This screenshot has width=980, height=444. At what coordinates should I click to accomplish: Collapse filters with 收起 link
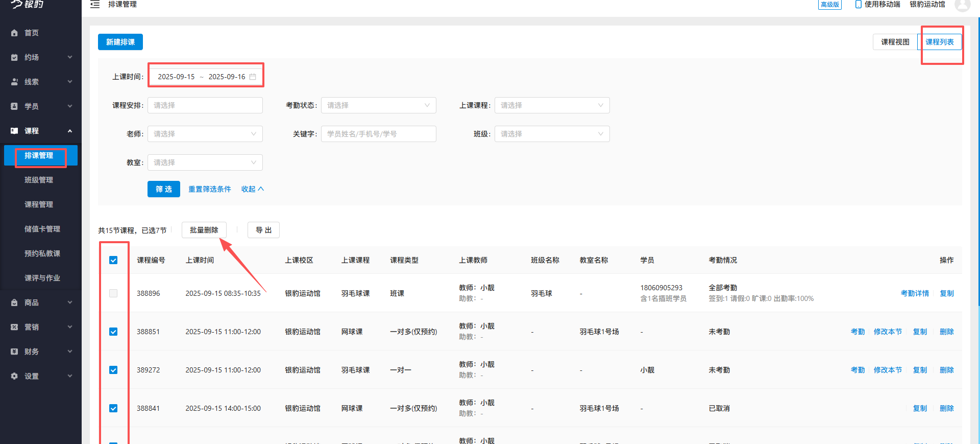(x=253, y=189)
